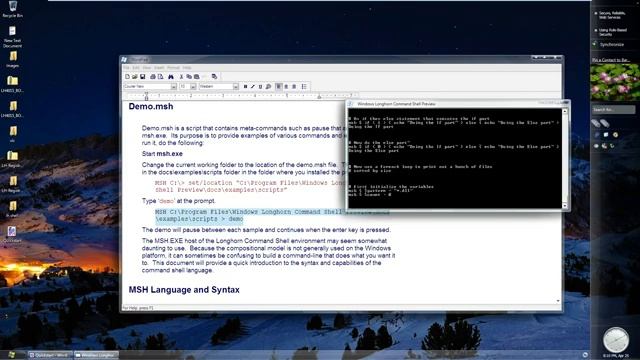Screen dimensions: 640x360
Task: Open the Courier New font dropdown
Action: point(173,87)
